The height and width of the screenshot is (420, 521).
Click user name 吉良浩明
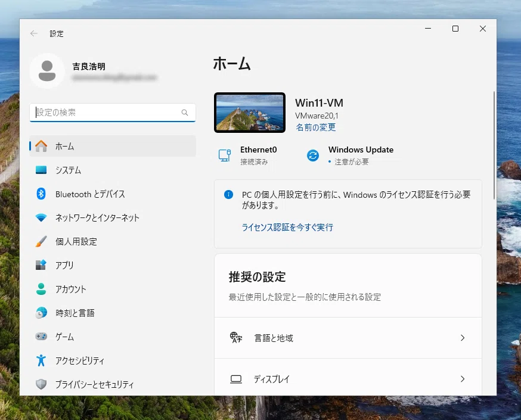click(x=89, y=67)
